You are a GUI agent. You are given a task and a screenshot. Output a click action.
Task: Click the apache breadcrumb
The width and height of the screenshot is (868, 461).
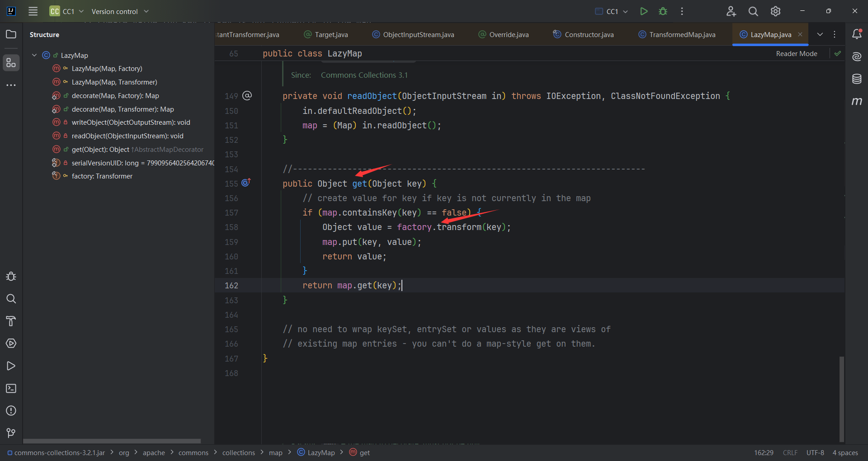pos(154,452)
